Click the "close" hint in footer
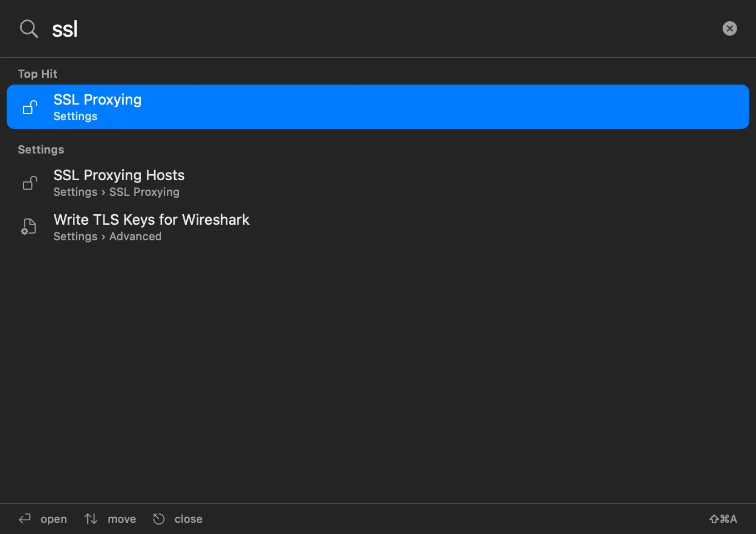The image size is (756, 534). pos(188,519)
